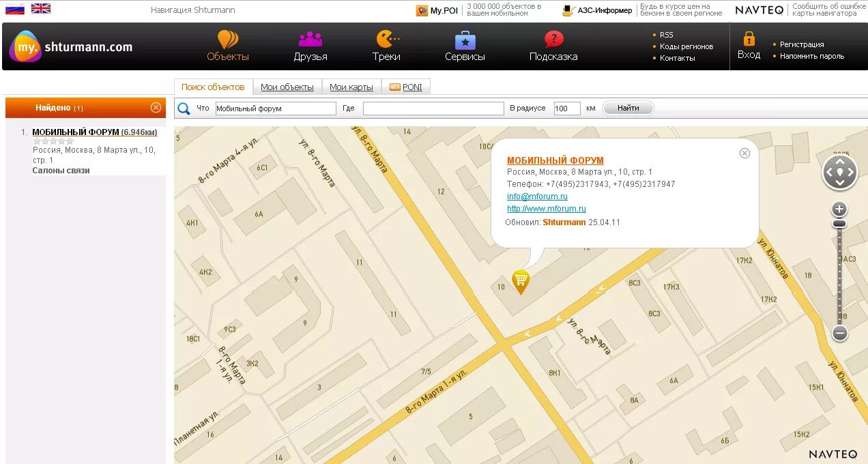Use the map pan compass control
This screenshot has height=464, width=868.
(839, 172)
